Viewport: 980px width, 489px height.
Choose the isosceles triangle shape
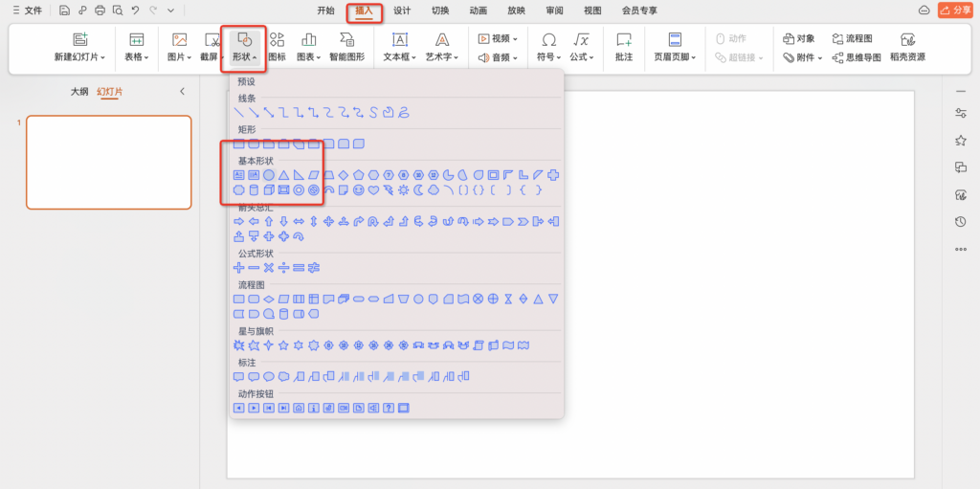pyautogui.click(x=283, y=175)
